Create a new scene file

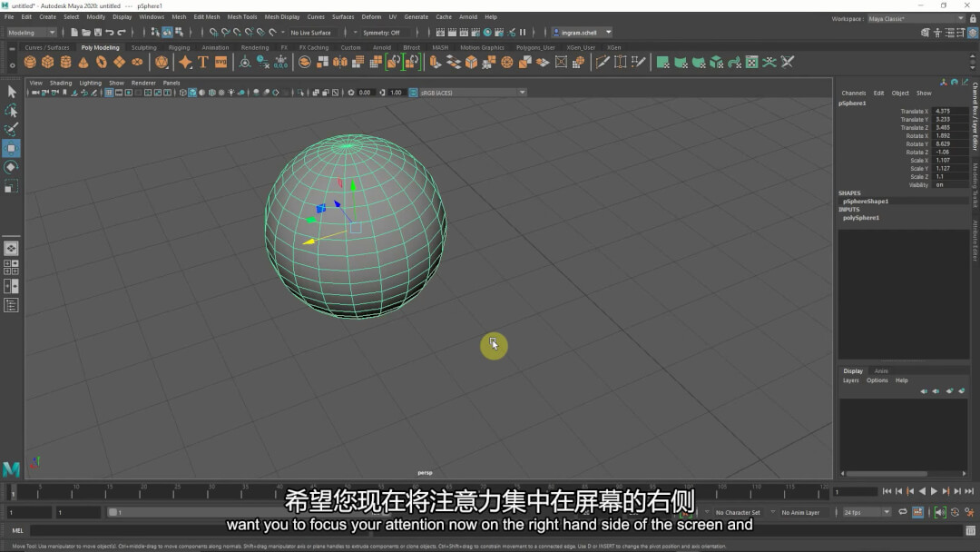coord(74,33)
